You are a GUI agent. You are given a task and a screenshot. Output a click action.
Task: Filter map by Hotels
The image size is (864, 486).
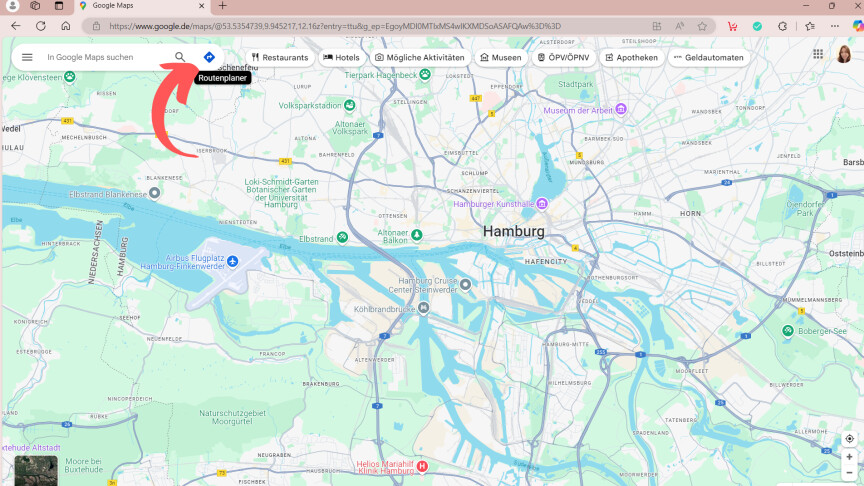(x=341, y=57)
